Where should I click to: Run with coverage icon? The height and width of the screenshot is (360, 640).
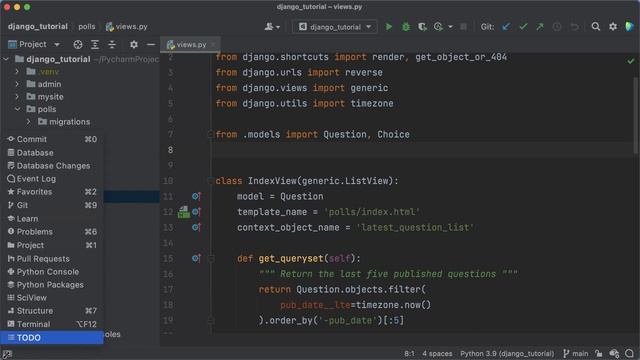422,27
